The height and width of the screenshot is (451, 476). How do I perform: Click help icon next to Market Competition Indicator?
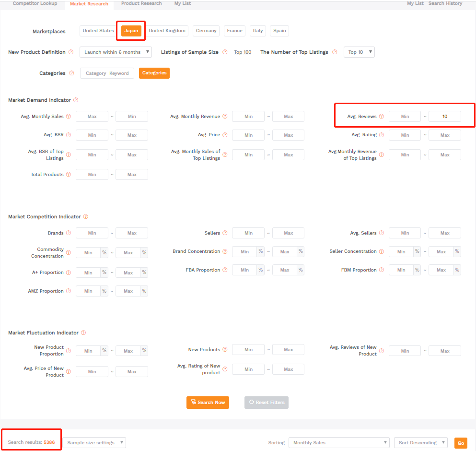click(86, 217)
